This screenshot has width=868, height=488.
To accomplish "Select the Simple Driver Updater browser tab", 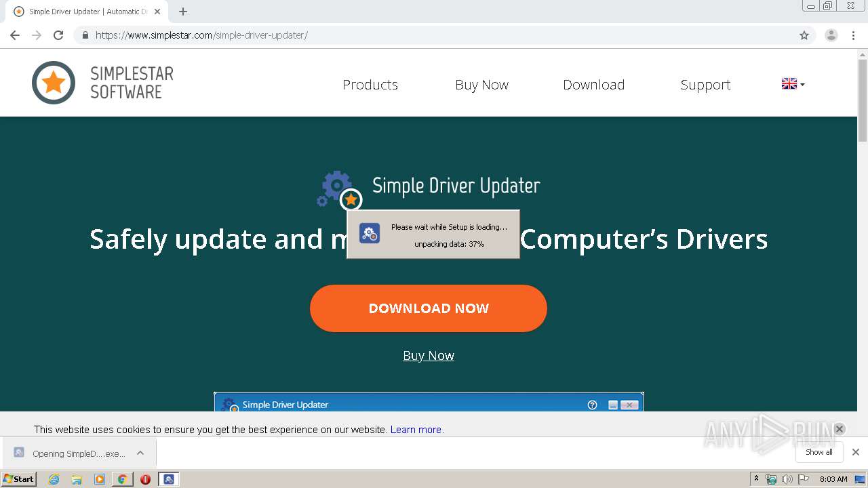I will [x=87, y=12].
